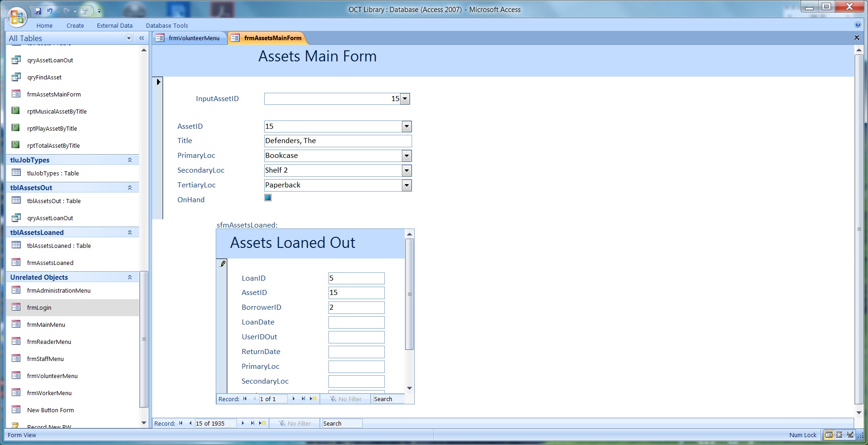The height and width of the screenshot is (445, 868).
Task: Collapse the Unrelated Objects group
Action: pos(130,277)
